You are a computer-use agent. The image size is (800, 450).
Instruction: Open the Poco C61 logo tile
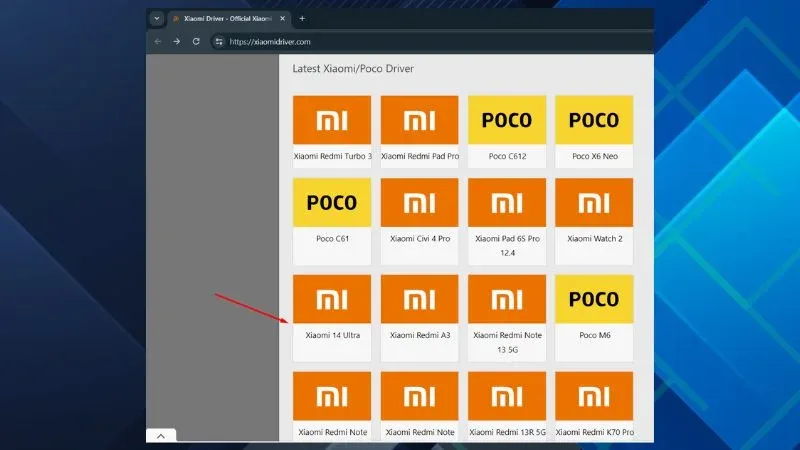[x=332, y=203]
